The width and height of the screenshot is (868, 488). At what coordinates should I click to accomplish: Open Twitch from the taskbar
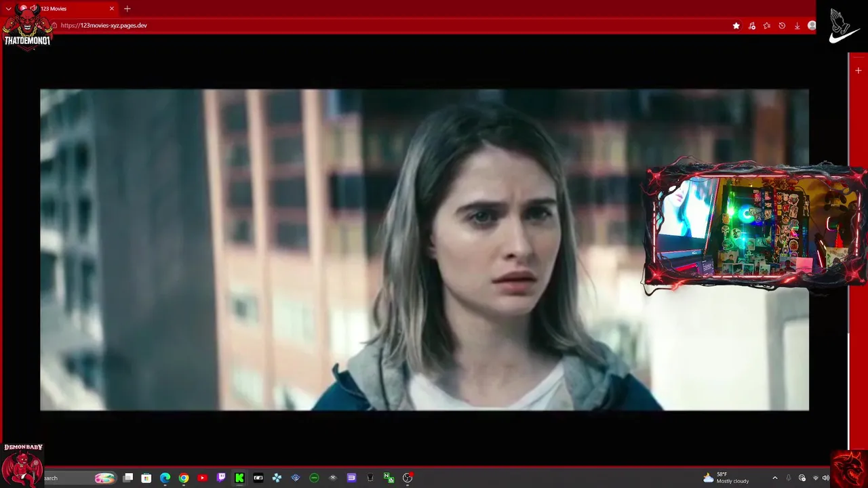(x=221, y=478)
